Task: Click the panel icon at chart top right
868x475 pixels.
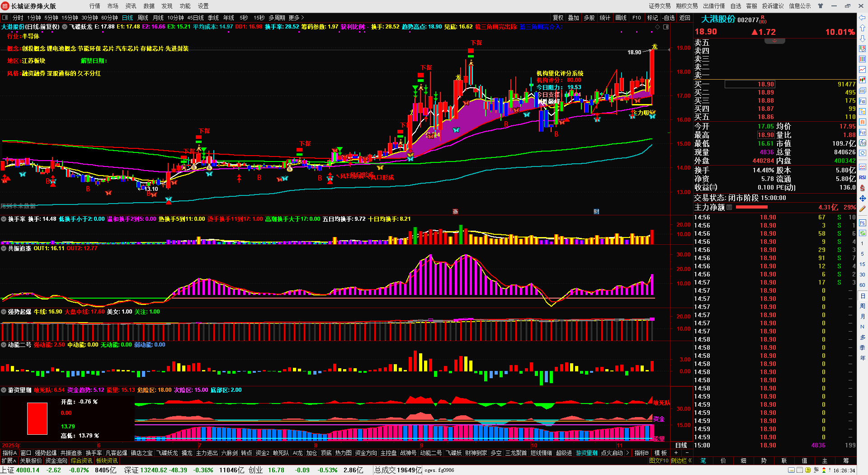Action: [666, 27]
